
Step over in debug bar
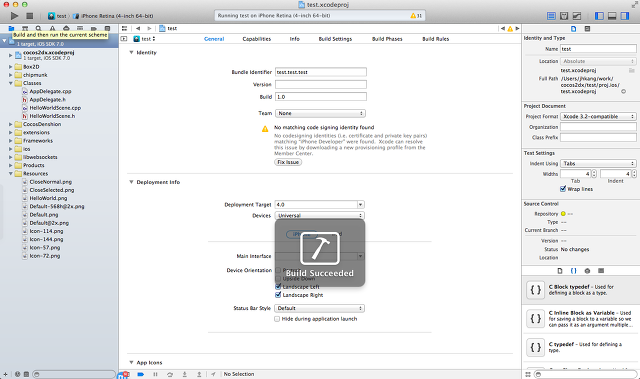point(170,374)
